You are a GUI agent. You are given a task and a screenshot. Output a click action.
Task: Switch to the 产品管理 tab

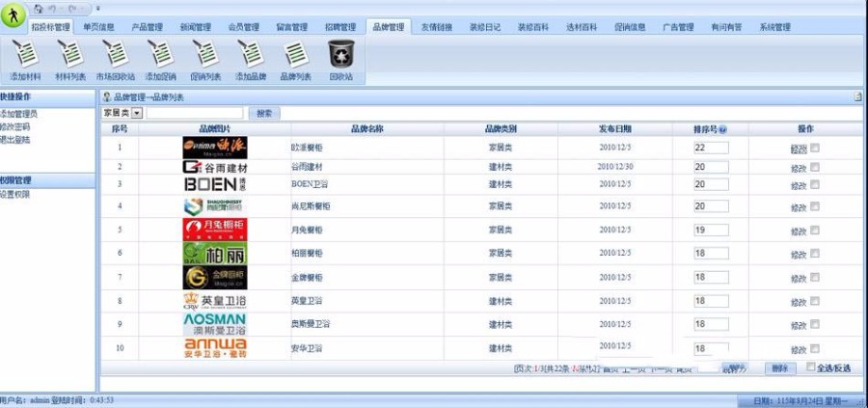coord(147,27)
